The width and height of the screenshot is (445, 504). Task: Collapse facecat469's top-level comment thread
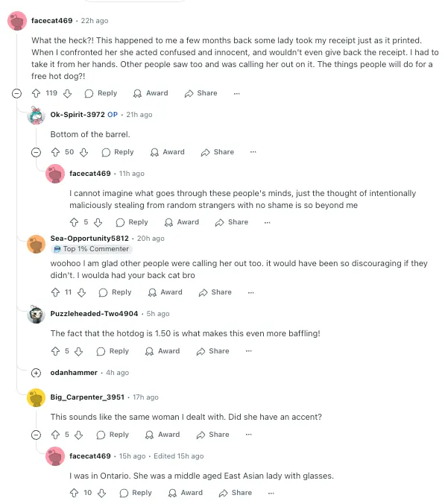pos(16,93)
